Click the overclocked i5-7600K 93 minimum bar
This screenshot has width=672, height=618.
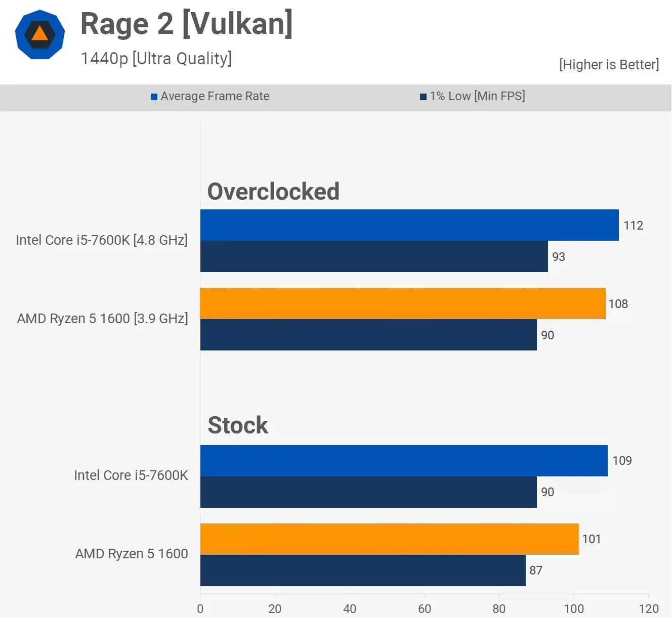click(x=373, y=256)
